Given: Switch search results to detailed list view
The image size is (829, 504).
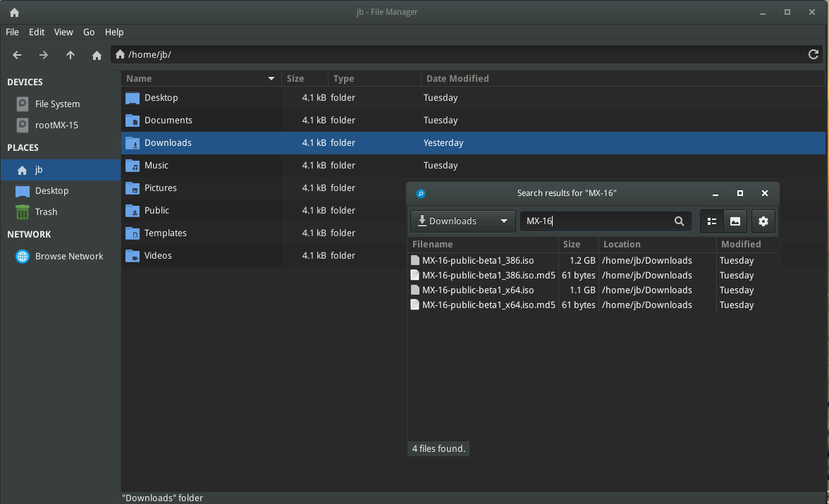Looking at the screenshot, I should tap(712, 221).
